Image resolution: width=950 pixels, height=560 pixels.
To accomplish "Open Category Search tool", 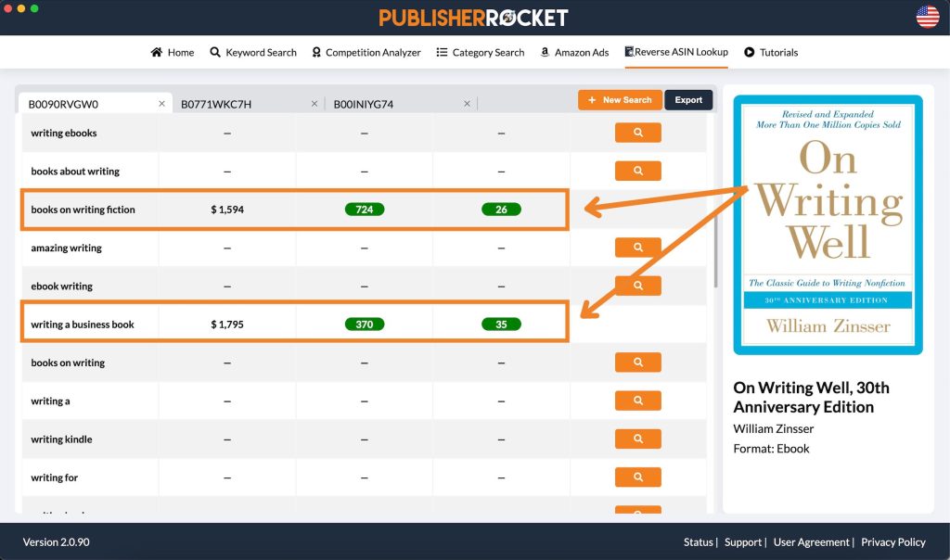I will click(x=481, y=52).
